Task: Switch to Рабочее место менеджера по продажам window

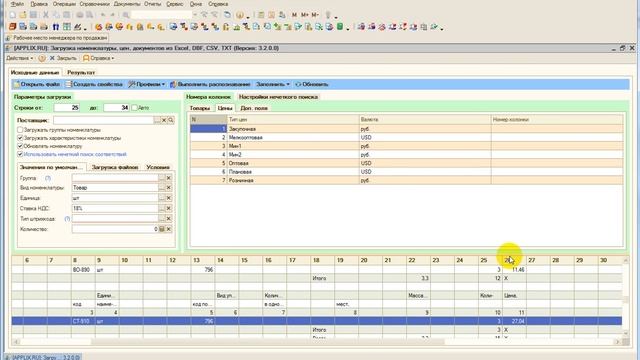Action: pyautogui.click(x=57, y=38)
